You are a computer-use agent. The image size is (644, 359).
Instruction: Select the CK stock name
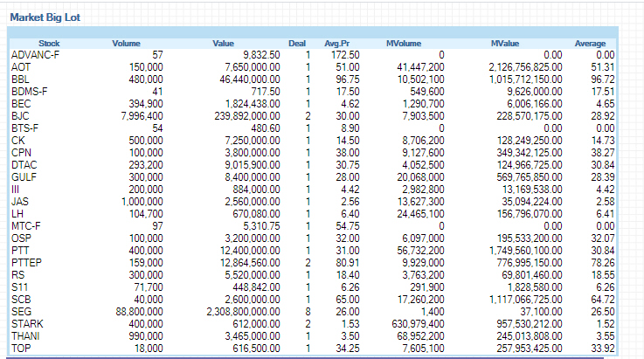(18, 141)
